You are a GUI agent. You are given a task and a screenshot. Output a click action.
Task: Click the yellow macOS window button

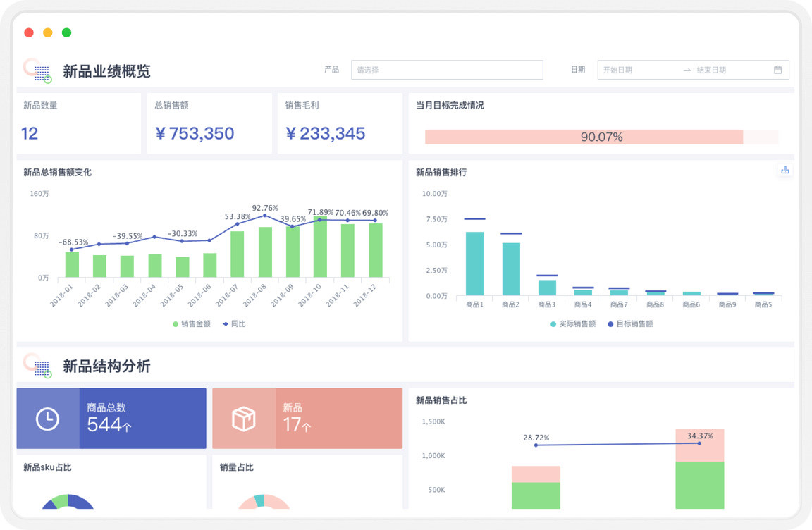tap(48, 32)
